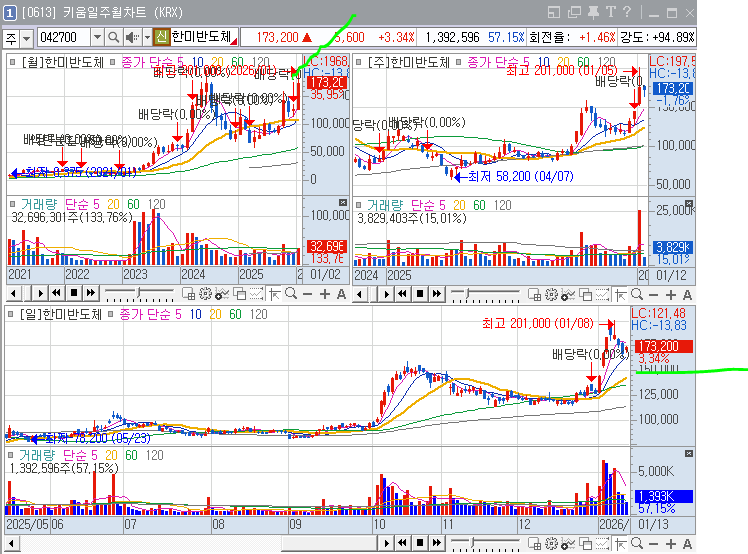Click the minus zoom-out icon on daily chart
748x554 pixels.
tap(654, 544)
